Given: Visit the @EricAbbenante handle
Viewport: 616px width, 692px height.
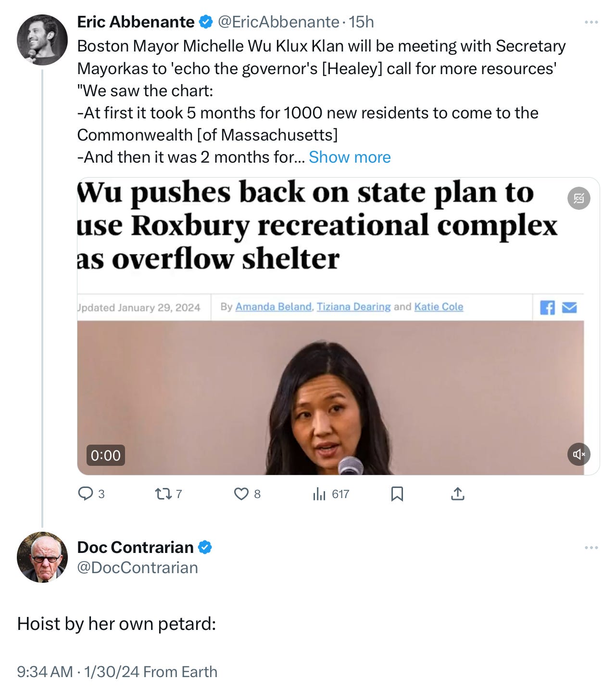Looking at the screenshot, I should coord(278,22).
